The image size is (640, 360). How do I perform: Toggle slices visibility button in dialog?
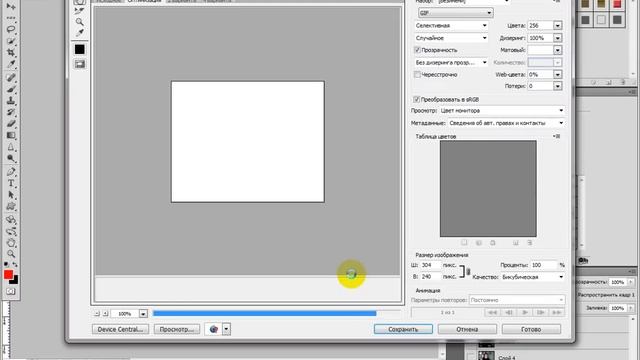(x=80, y=64)
